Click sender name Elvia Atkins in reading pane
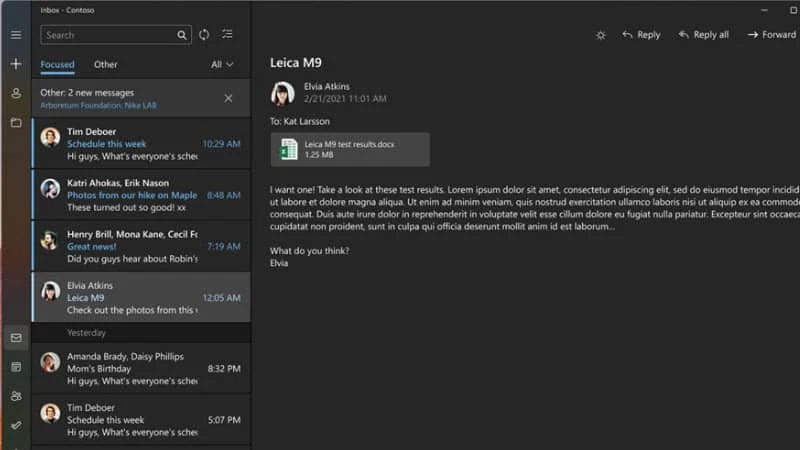 coord(327,86)
